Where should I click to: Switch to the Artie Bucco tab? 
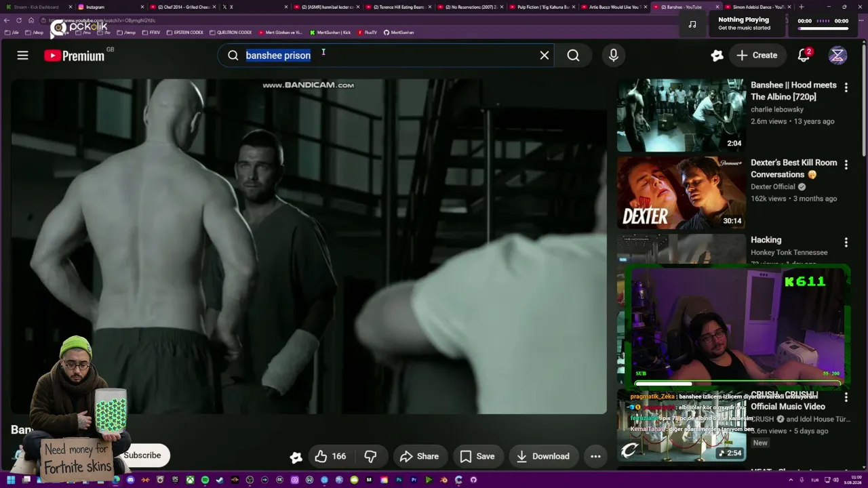[x=614, y=7]
